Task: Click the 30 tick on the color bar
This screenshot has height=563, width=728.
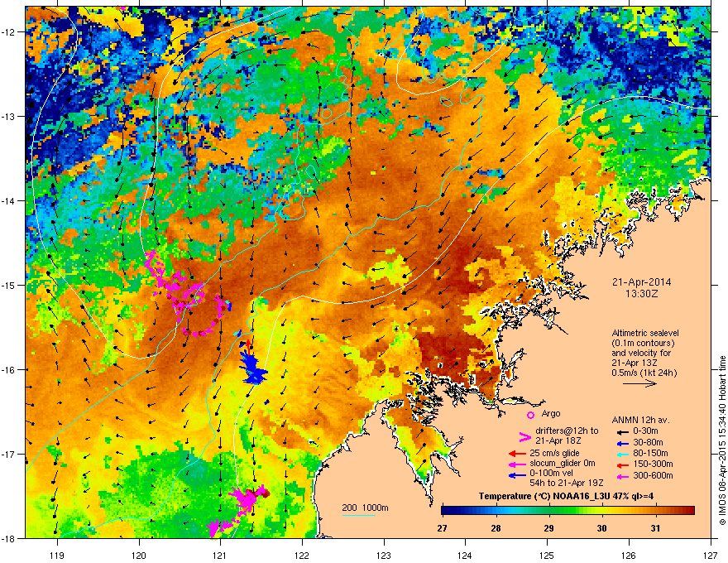Action: 601,528
